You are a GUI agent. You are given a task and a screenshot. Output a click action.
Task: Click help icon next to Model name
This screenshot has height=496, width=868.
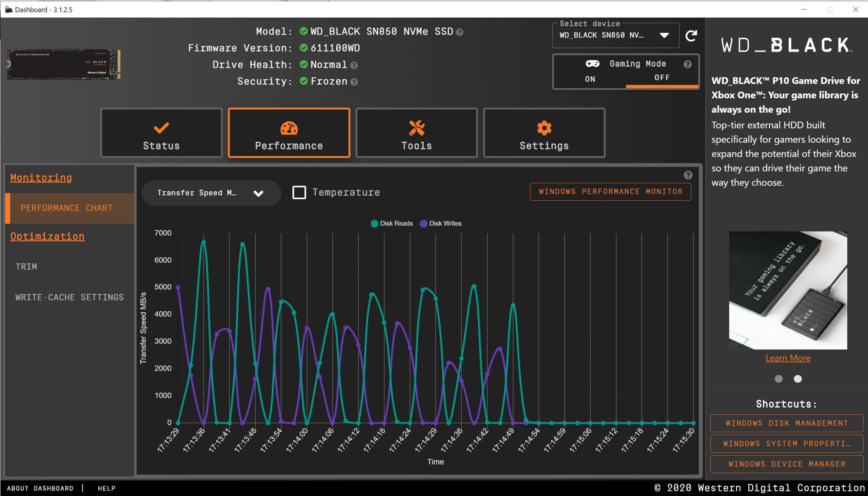[459, 32]
